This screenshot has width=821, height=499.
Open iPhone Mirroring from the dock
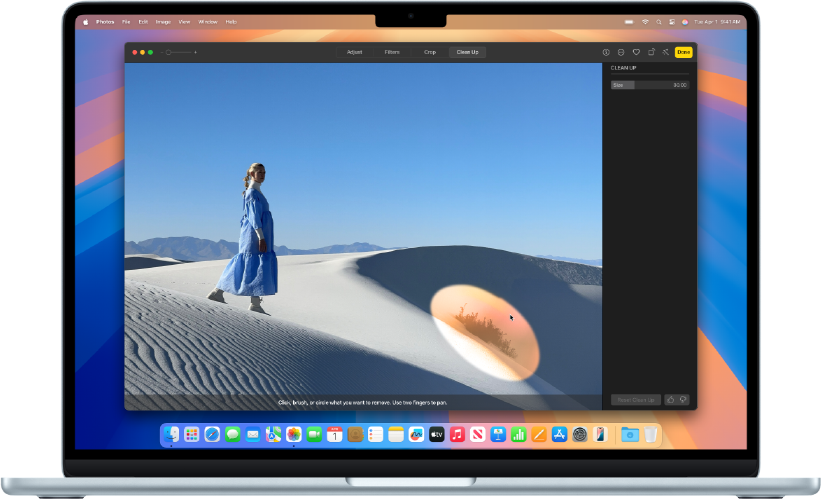tap(600, 434)
